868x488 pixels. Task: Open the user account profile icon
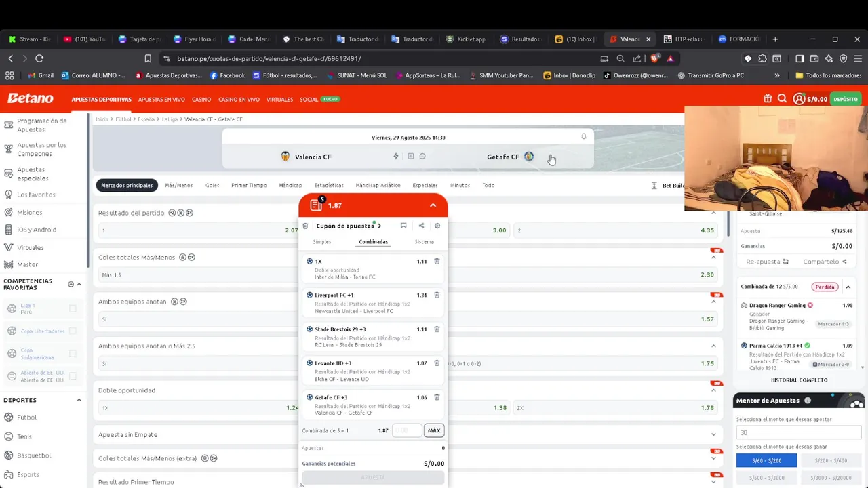pos(799,99)
